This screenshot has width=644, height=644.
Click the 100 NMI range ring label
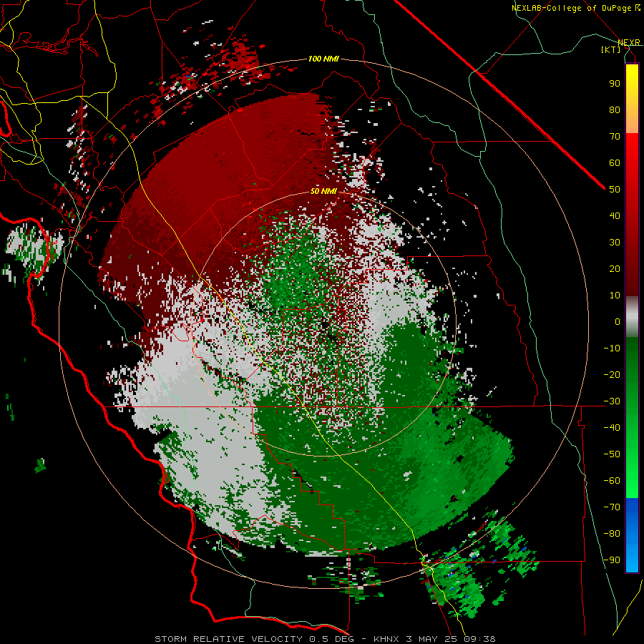click(323, 59)
